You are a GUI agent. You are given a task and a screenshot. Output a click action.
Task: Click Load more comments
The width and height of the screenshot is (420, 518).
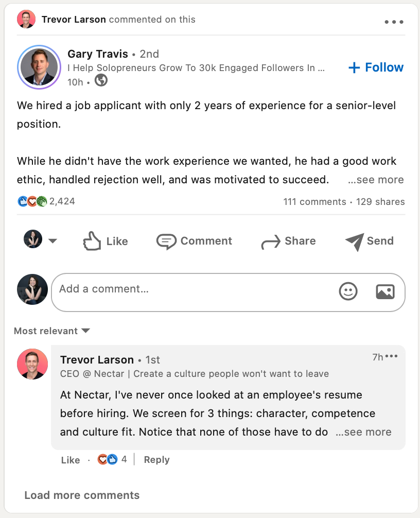click(82, 495)
